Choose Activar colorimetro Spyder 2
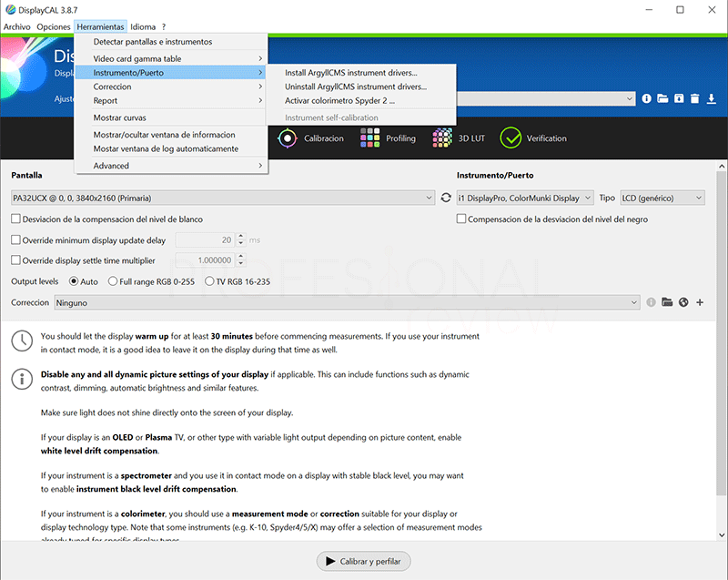Viewport: 728px width, 580px height. pyautogui.click(x=361, y=100)
